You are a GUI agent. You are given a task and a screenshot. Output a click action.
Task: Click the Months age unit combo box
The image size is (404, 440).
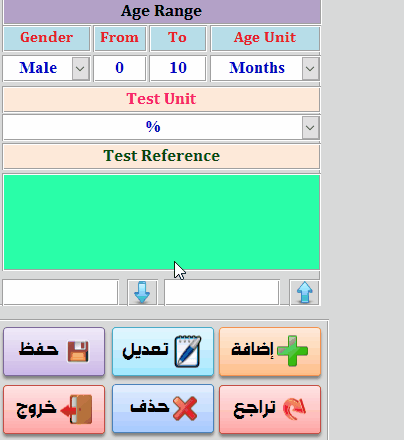(x=265, y=69)
